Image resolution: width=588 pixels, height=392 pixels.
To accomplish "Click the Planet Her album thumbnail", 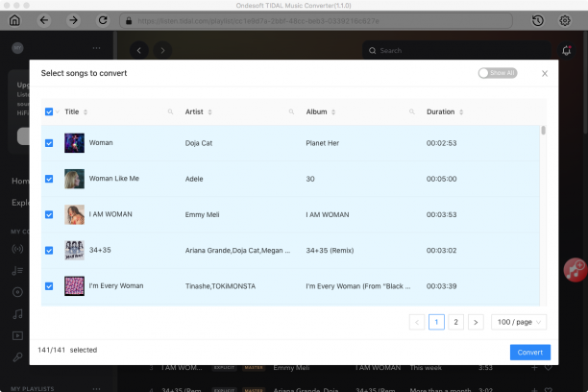I will 74,143.
